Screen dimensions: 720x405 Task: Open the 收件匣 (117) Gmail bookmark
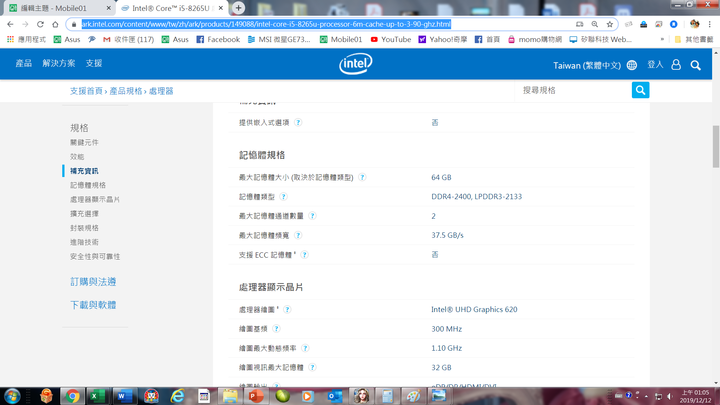pyautogui.click(x=129, y=39)
